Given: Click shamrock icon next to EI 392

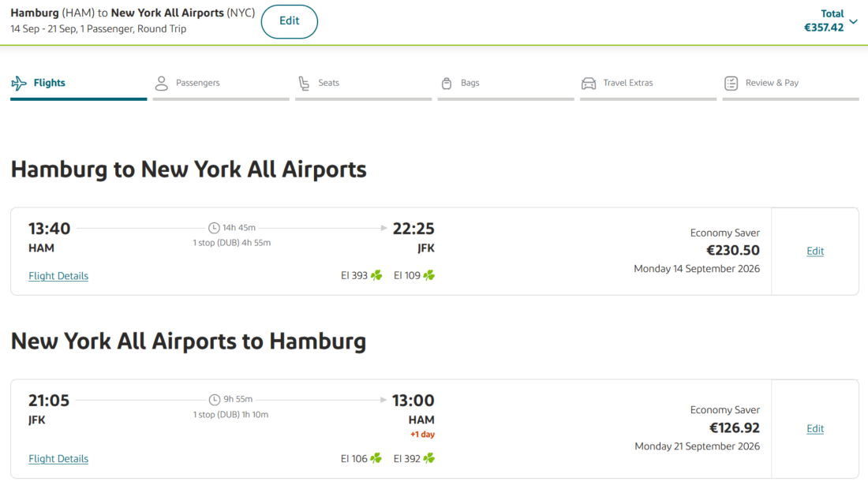Looking at the screenshot, I should click(x=429, y=458).
